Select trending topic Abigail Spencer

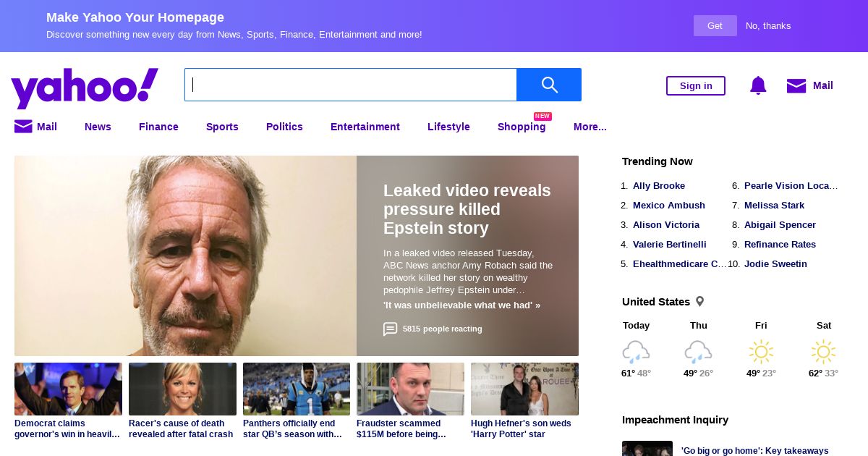[x=780, y=224]
